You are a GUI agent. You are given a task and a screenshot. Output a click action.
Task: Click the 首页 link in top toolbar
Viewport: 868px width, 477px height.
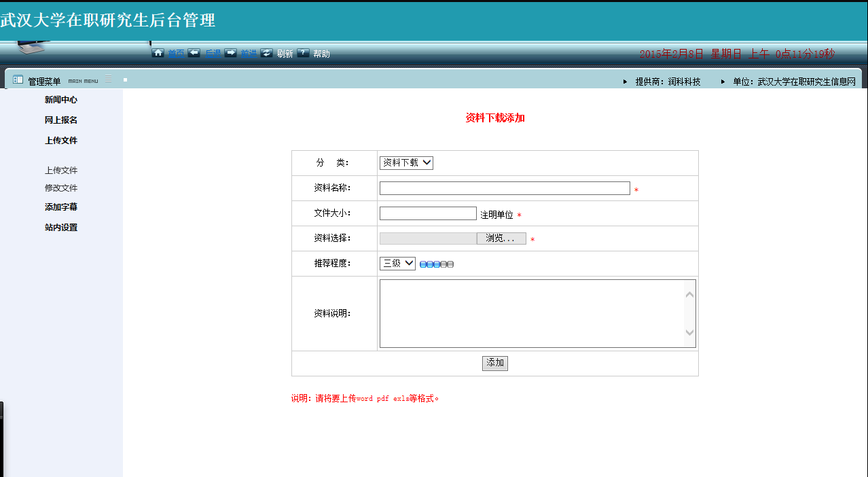(176, 54)
